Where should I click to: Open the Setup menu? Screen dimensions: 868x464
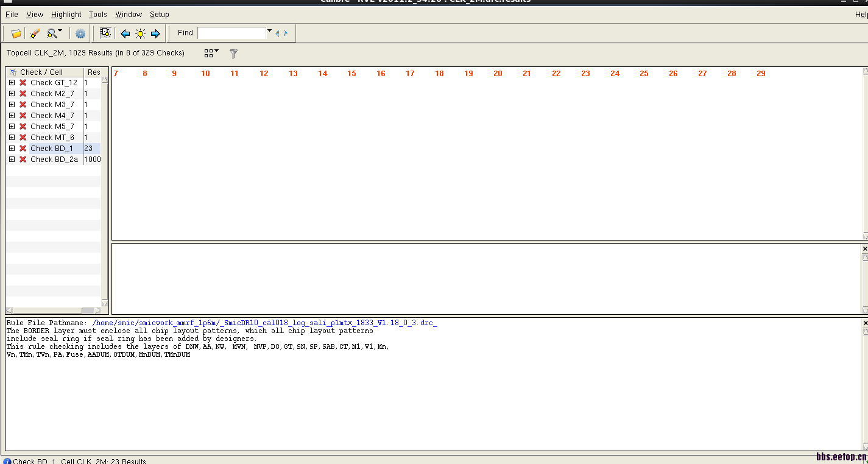point(160,14)
